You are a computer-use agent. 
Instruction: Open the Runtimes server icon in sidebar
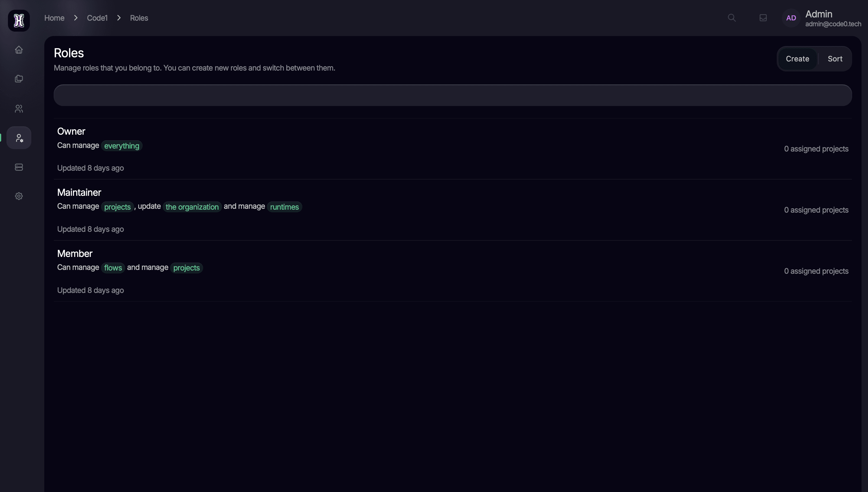pyautogui.click(x=19, y=167)
